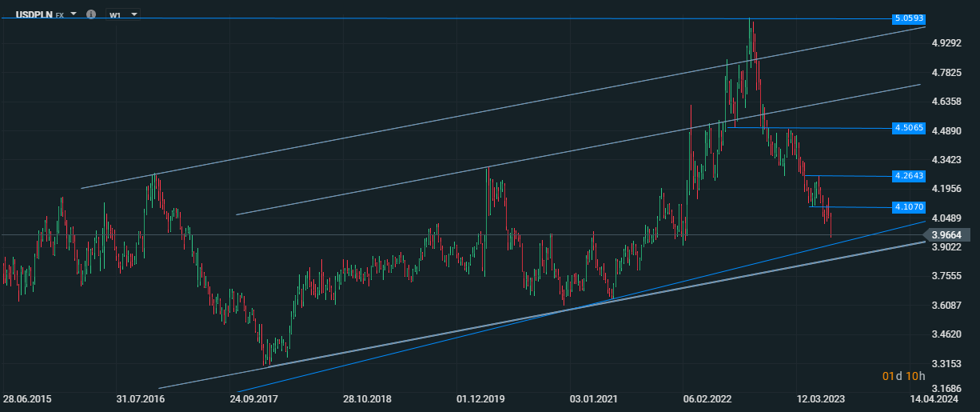This screenshot has width=980, height=412.
Task: Click the 4.0489 price axis value
Action: click(x=945, y=218)
